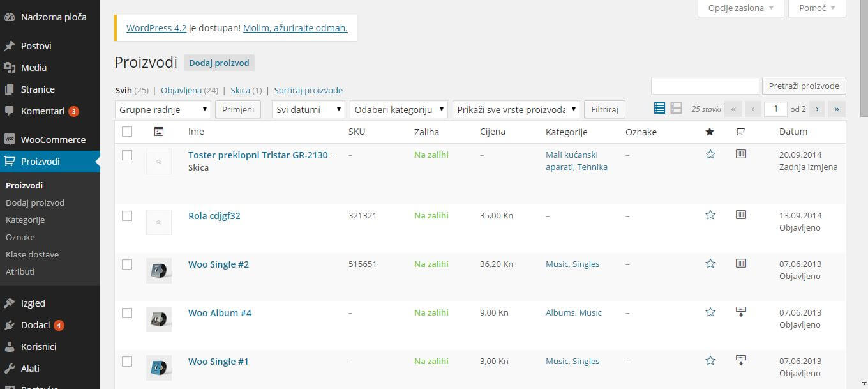This screenshot has height=389, width=868.
Task: Open the Grupne radnje dropdown
Action: pos(163,109)
